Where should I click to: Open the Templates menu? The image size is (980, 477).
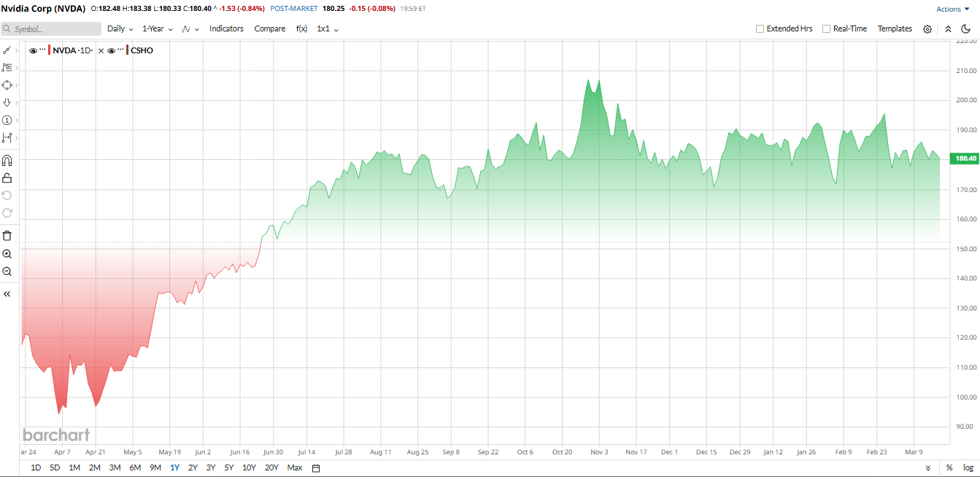point(895,28)
